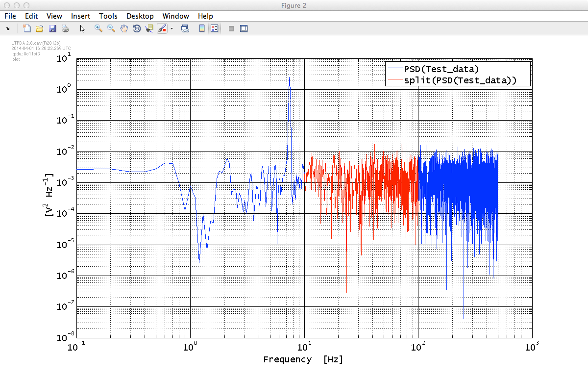Open the brush color dropdown arrow
Screen dimensions: 588x379
pyautogui.click(x=172, y=29)
